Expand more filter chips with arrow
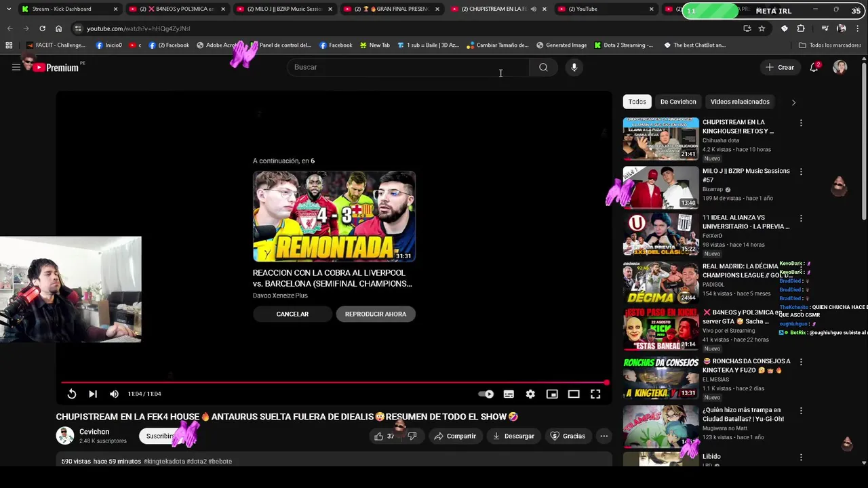 coord(793,102)
